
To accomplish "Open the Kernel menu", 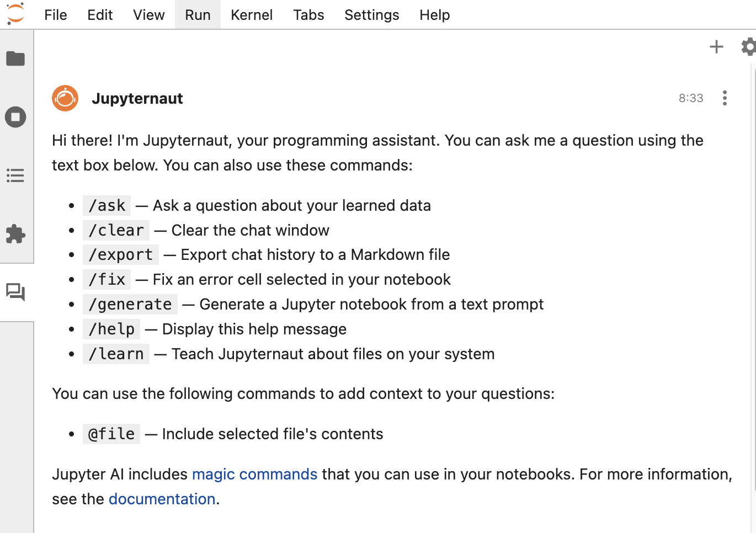I will pyautogui.click(x=252, y=15).
